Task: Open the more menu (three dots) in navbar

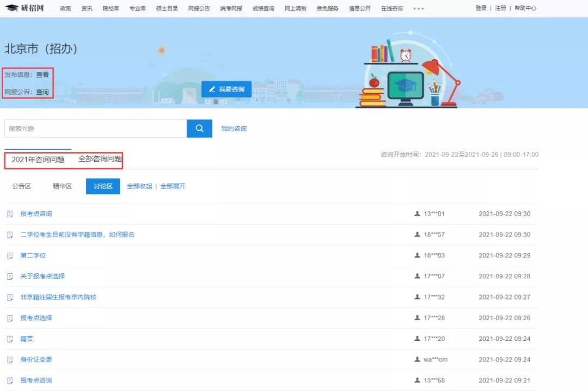Action: [x=418, y=9]
